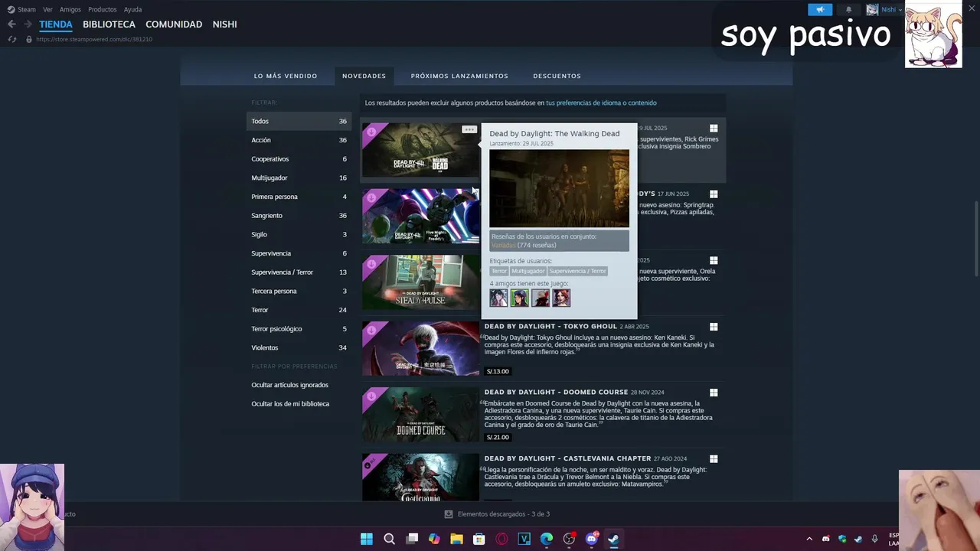980x551 pixels.
Task: Open the Amigos menu
Action: coord(70,9)
